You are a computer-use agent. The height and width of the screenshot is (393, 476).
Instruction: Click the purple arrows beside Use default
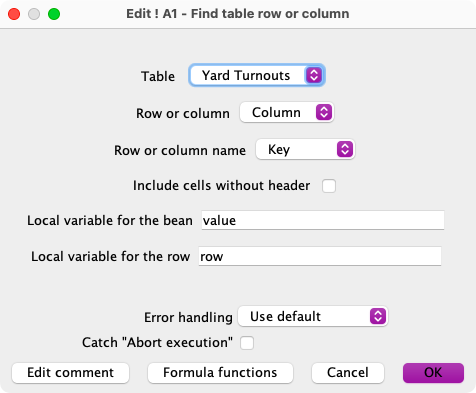[378, 316]
